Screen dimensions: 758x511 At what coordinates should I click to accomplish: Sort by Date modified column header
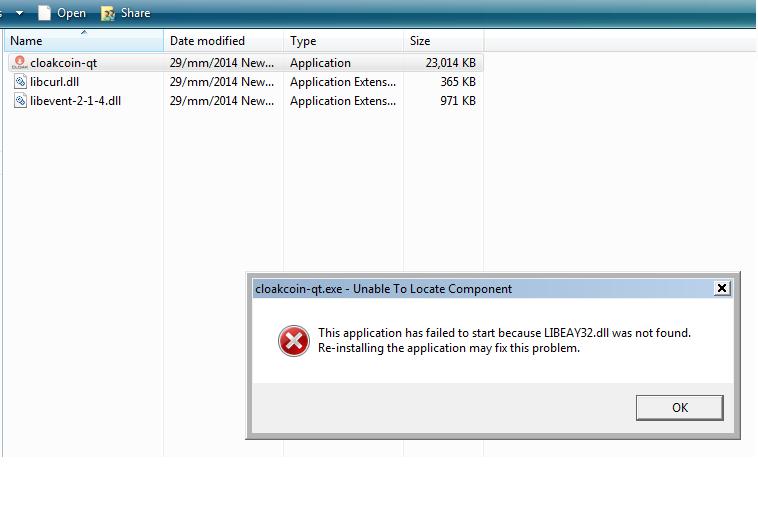[x=223, y=41]
